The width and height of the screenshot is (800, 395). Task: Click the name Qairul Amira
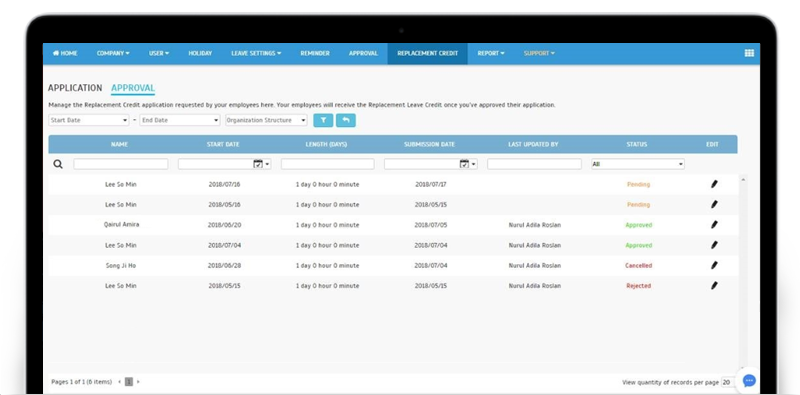pos(121,225)
